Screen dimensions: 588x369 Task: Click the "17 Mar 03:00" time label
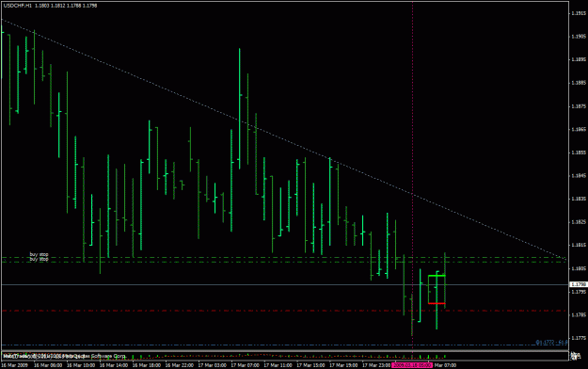213,365
